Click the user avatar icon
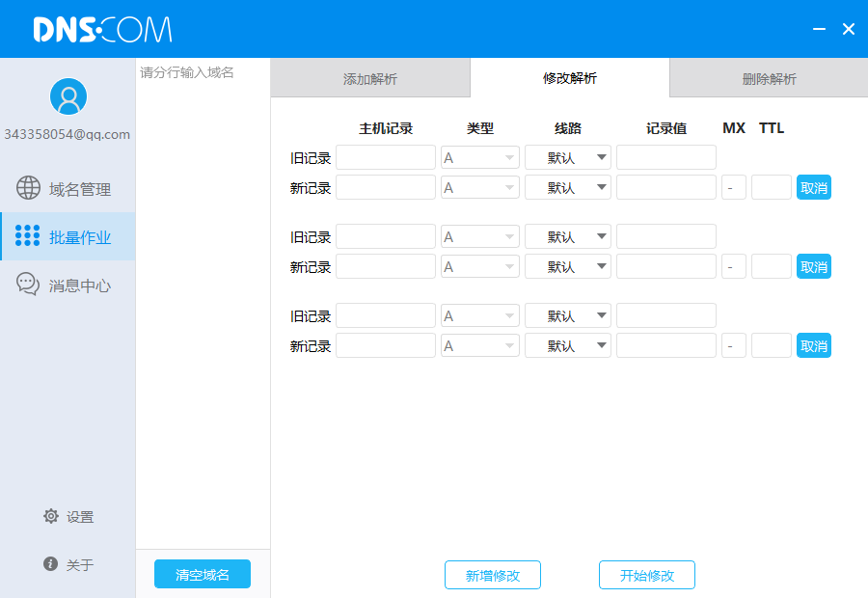 point(68,96)
